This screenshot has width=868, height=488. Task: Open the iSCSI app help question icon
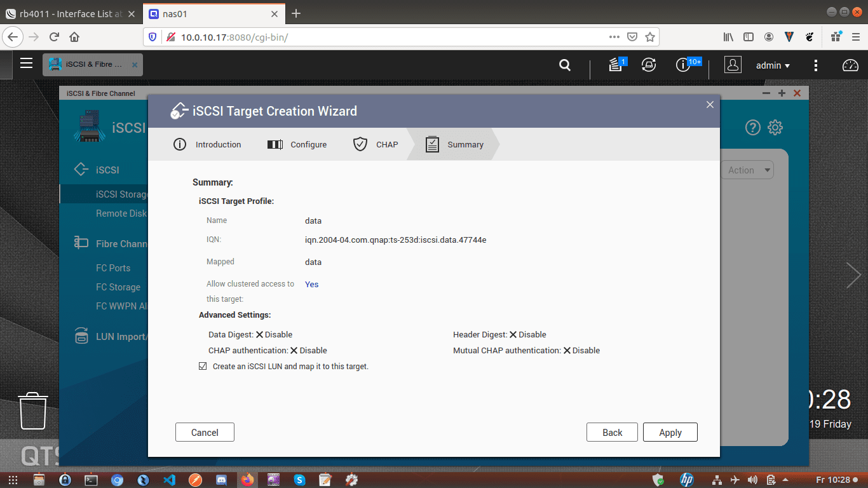(752, 128)
